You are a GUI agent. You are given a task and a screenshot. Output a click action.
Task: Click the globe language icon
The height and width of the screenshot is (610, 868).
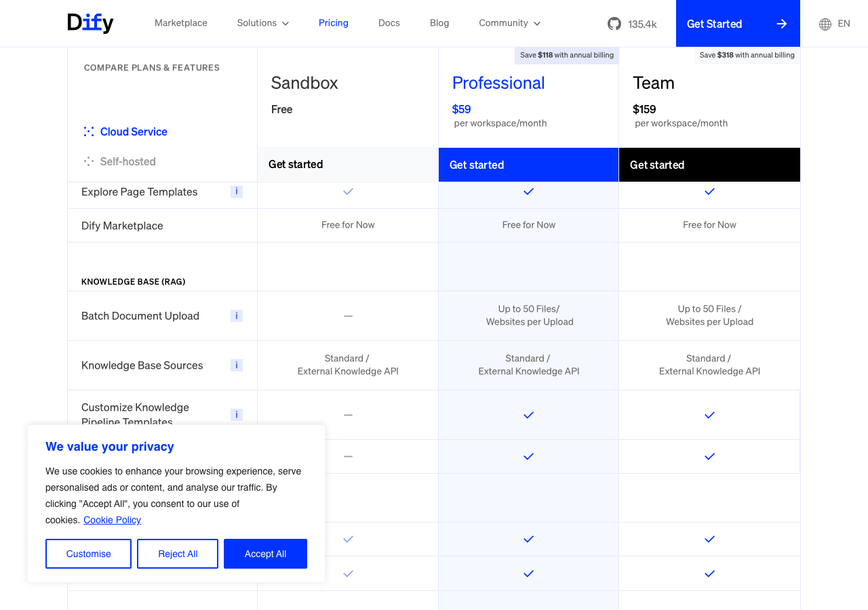coord(825,24)
